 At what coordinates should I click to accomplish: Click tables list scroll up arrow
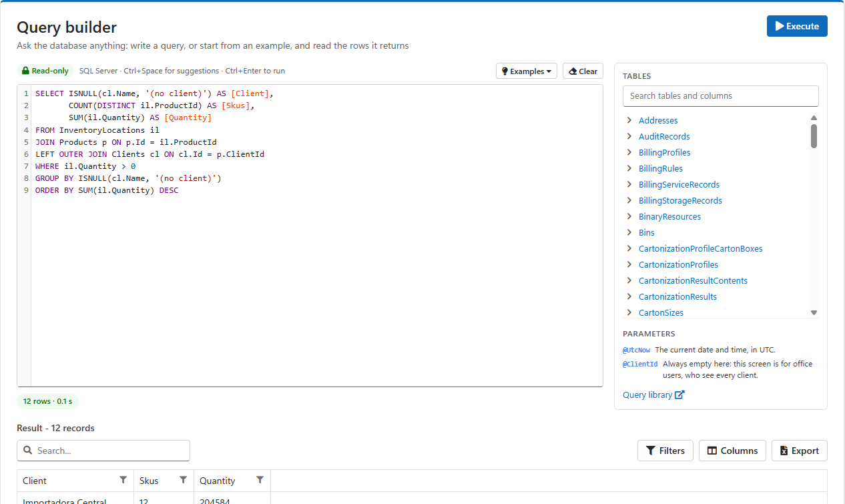[814, 118]
